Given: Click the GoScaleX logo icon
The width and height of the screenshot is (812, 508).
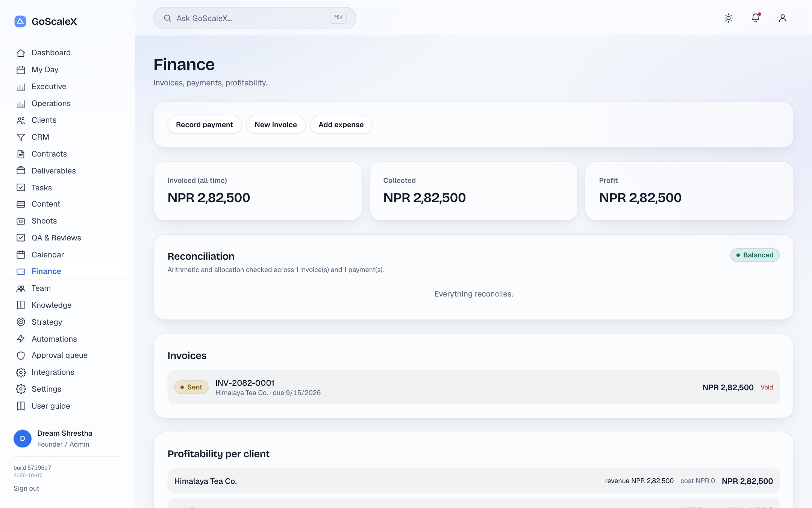Looking at the screenshot, I should click(20, 21).
